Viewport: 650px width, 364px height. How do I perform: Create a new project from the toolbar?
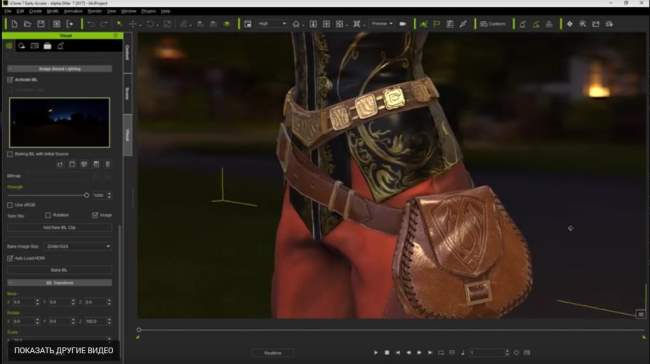(15, 24)
